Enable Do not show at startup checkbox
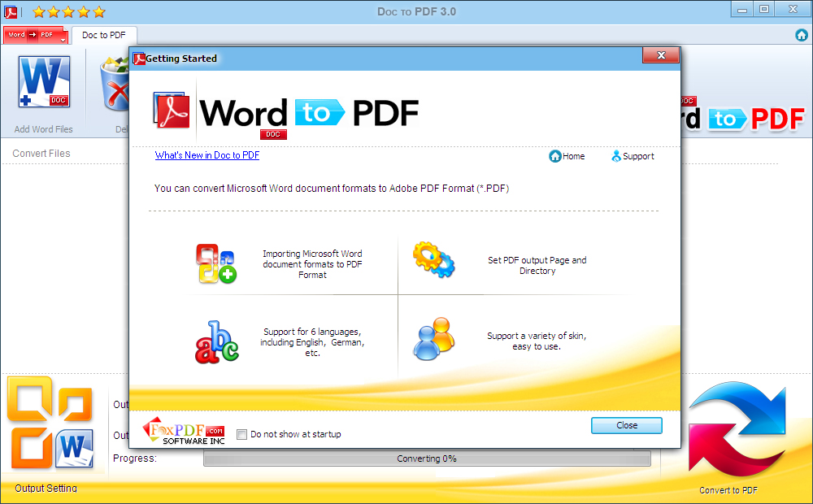Image resolution: width=813 pixels, height=504 pixels. pos(241,435)
